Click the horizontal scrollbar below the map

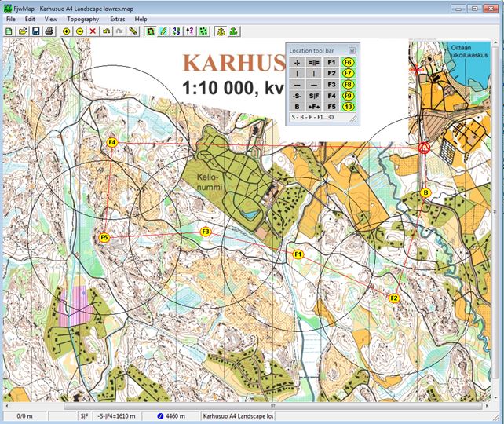pos(273,406)
